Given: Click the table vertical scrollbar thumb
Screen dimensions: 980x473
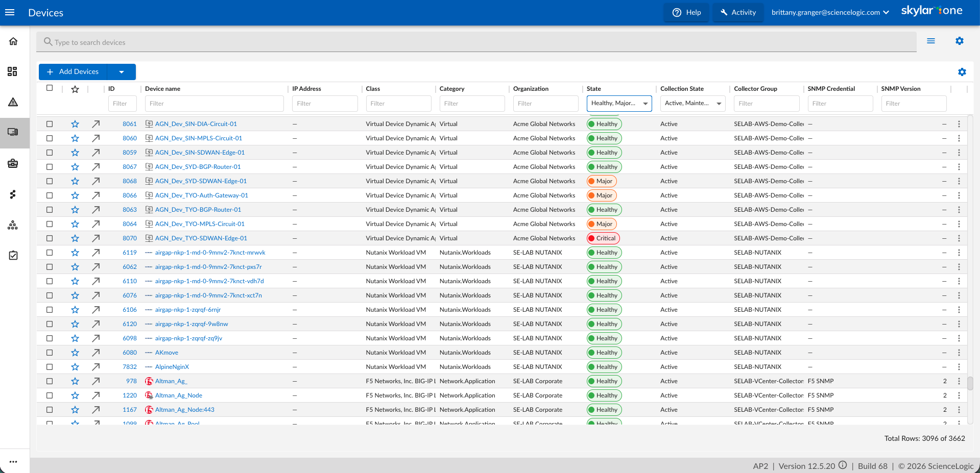Looking at the screenshot, I should point(970,383).
